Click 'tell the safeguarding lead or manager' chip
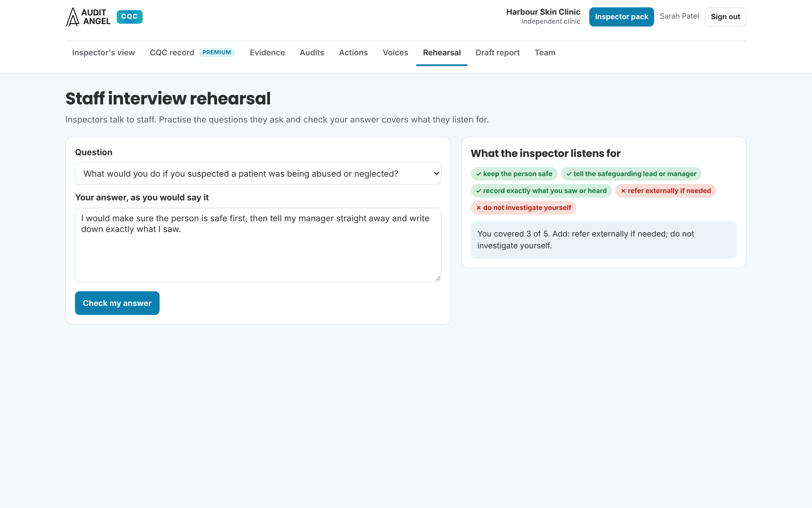 (x=631, y=174)
